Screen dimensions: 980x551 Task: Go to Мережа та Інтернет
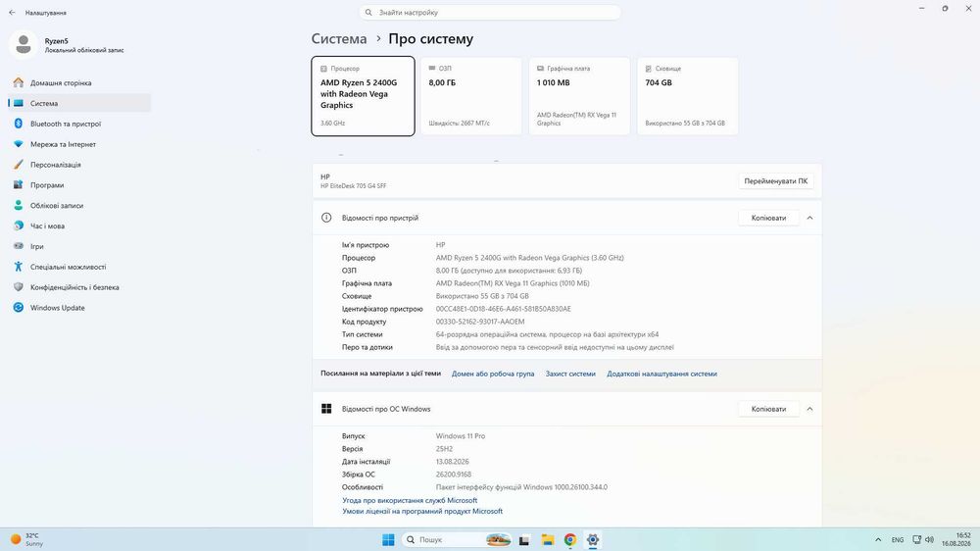click(x=79, y=144)
